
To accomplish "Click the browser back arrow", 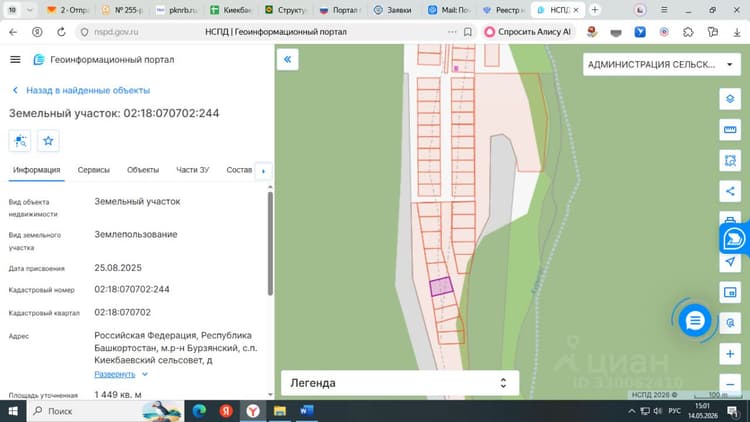I will coord(13,32).
